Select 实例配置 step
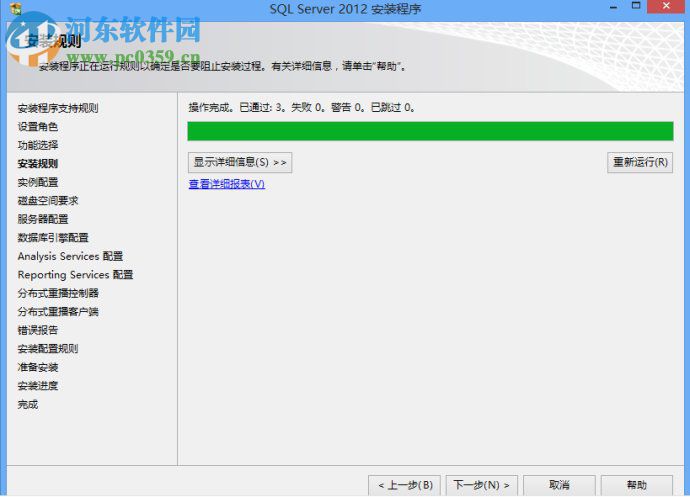The width and height of the screenshot is (690, 497). (38, 182)
